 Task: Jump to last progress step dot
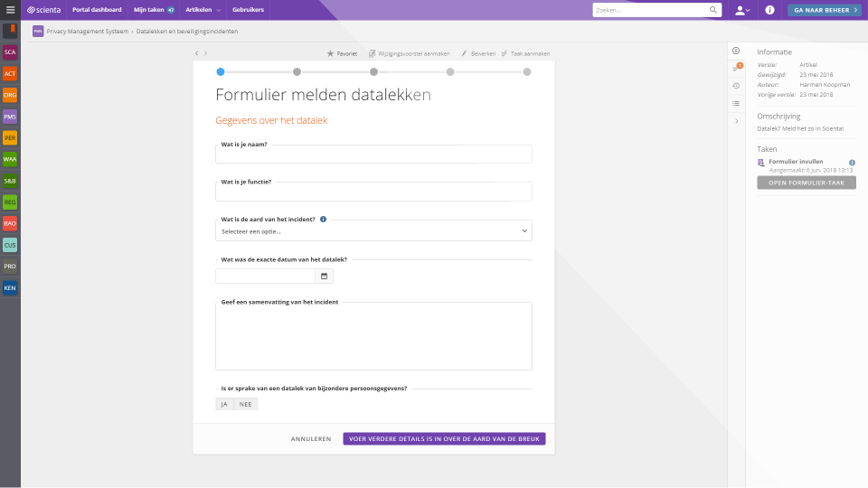(x=527, y=72)
